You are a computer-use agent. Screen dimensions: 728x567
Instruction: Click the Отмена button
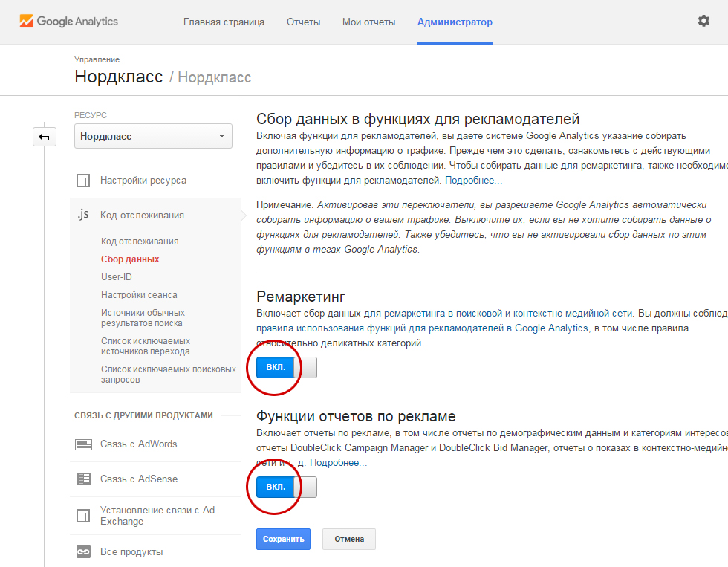pos(349,540)
